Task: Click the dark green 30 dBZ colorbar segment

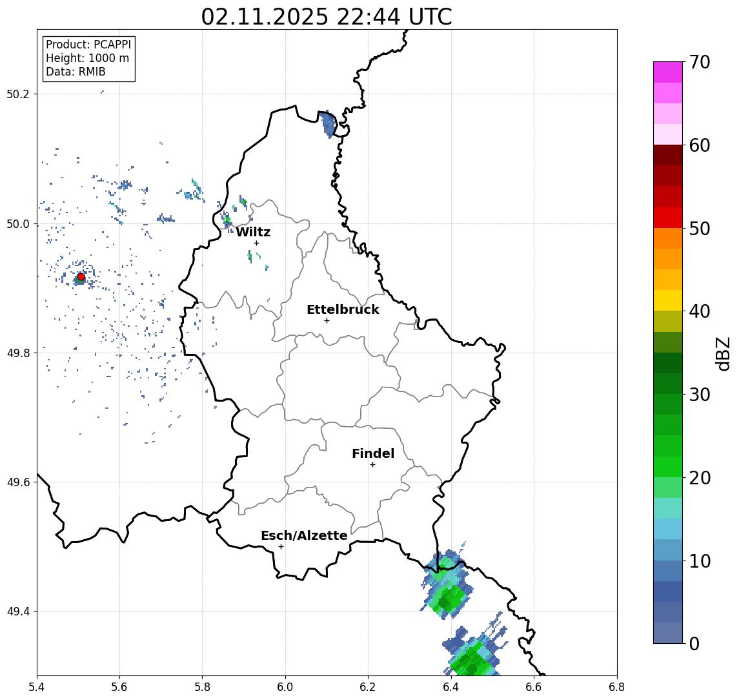Action: (x=668, y=384)
